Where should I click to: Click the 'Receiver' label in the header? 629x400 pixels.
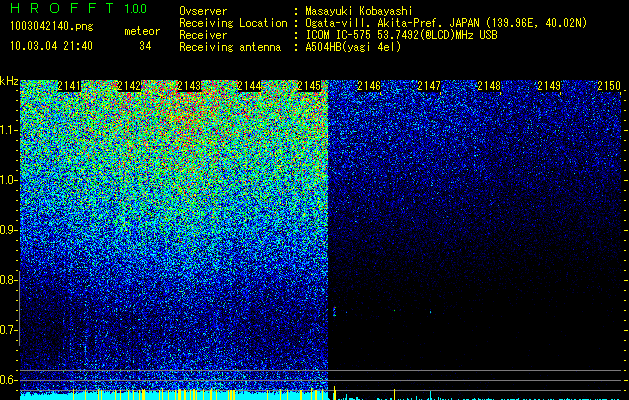pos(203,35)
